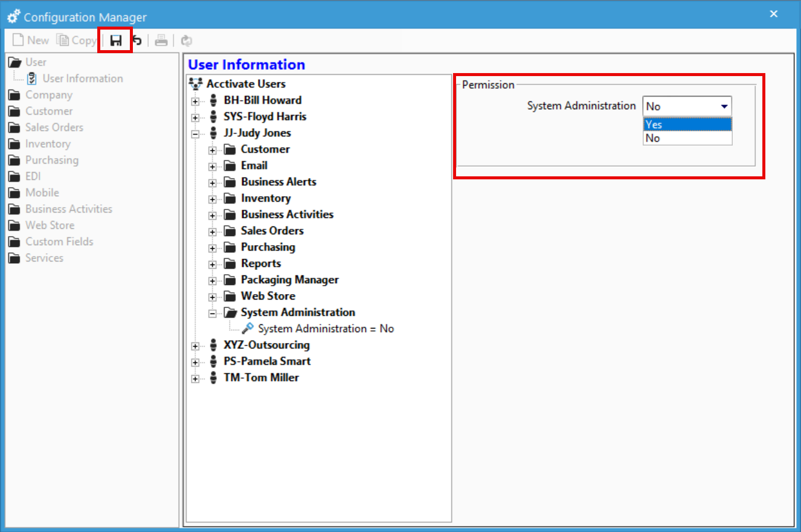Image resolution: width=801 pixels, height=532 pixels.
Task: Select the Acctivate Users group icon
Action: (x=195, y=83)
